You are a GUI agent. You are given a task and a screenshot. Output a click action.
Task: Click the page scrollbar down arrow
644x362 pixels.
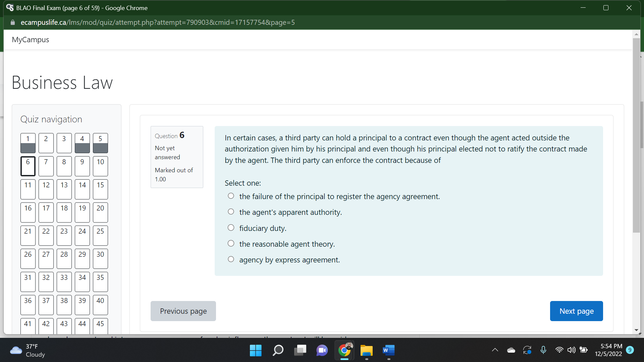click(x=636, y=330)
